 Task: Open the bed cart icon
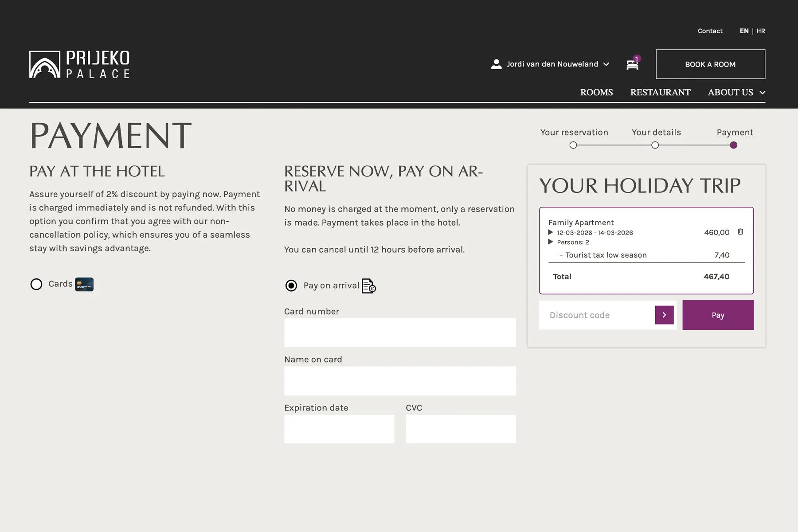pyautogui.click(x=633, y=65)
